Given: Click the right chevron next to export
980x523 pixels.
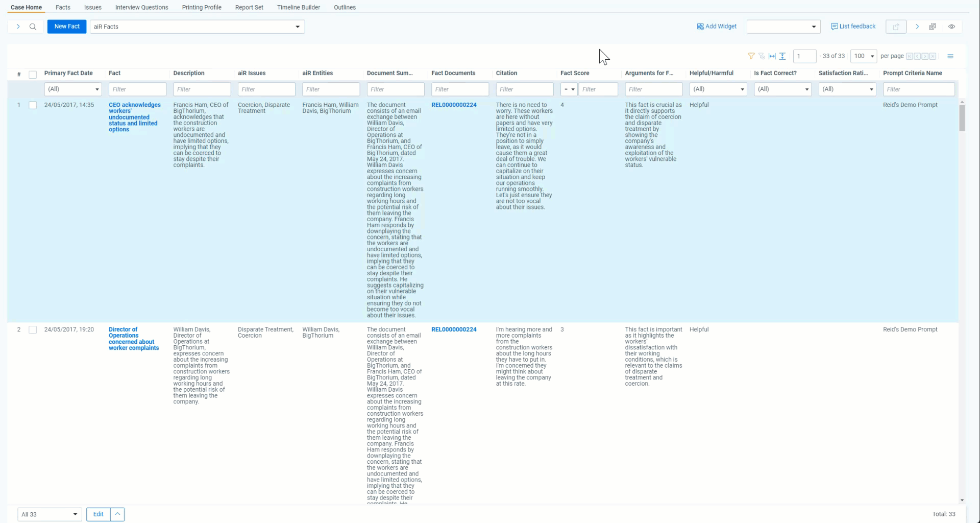Looking at the screenshot, I should [917, 27].
